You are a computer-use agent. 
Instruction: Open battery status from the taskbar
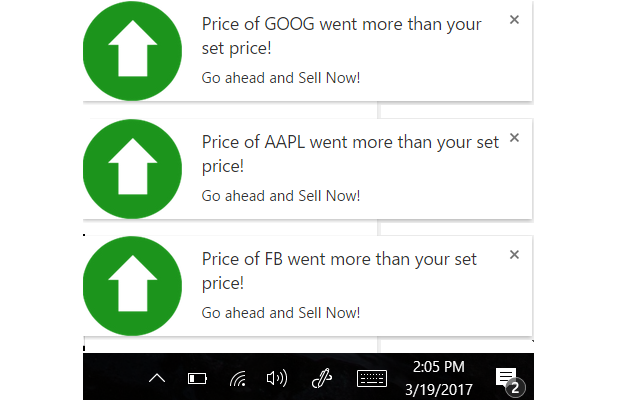click(x=197, y=378)
